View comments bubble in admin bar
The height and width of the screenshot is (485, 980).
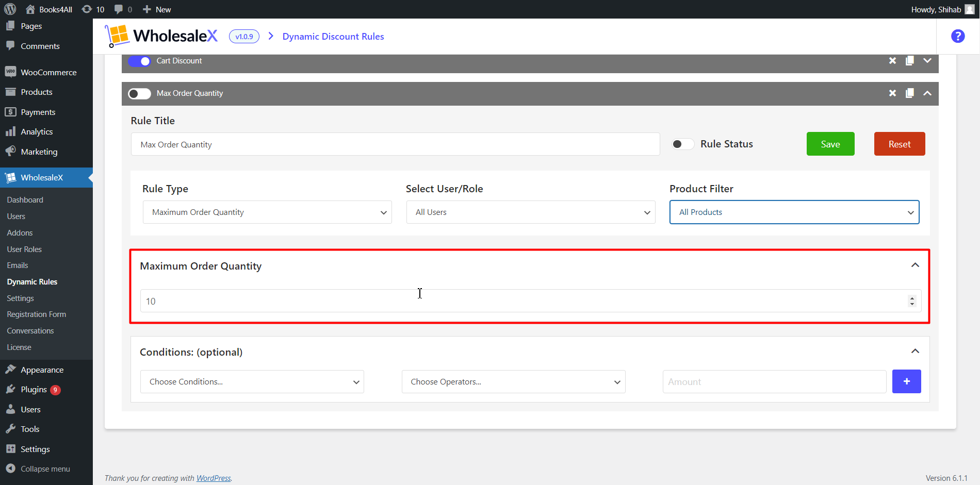[x=123, y=9]
